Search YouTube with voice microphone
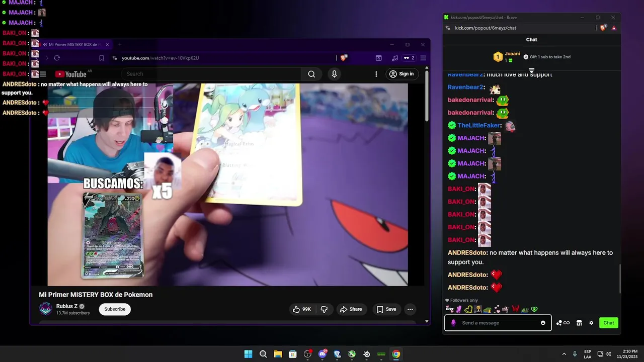The height and width of the screenshot is (362, 644). (x=334, y=74)
